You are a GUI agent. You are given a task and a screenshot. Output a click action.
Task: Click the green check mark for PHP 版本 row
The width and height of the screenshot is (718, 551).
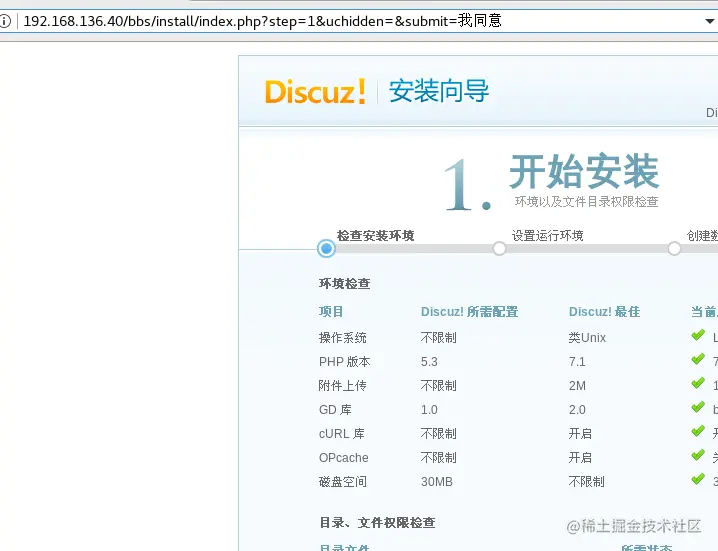pos(698,359)
